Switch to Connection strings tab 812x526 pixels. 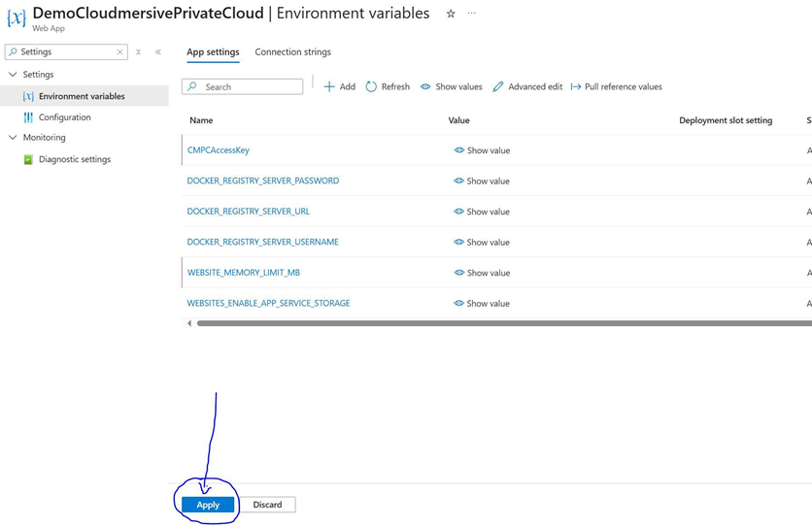coord(292,52)
